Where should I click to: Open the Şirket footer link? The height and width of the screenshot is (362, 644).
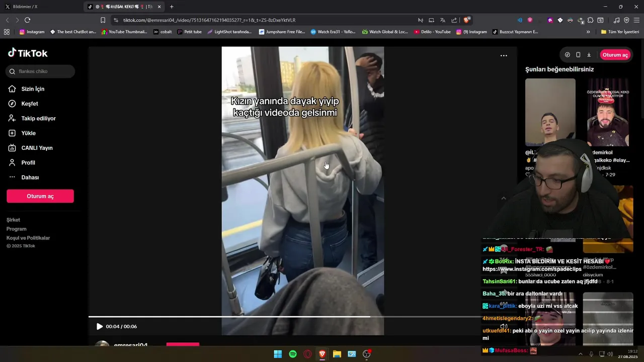coord(13,220)
